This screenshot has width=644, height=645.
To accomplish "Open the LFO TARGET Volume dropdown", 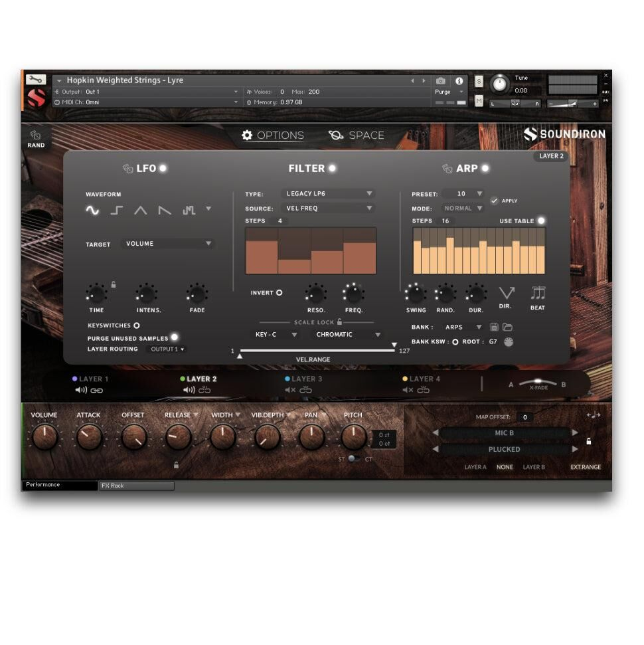I will click(168, 244).
